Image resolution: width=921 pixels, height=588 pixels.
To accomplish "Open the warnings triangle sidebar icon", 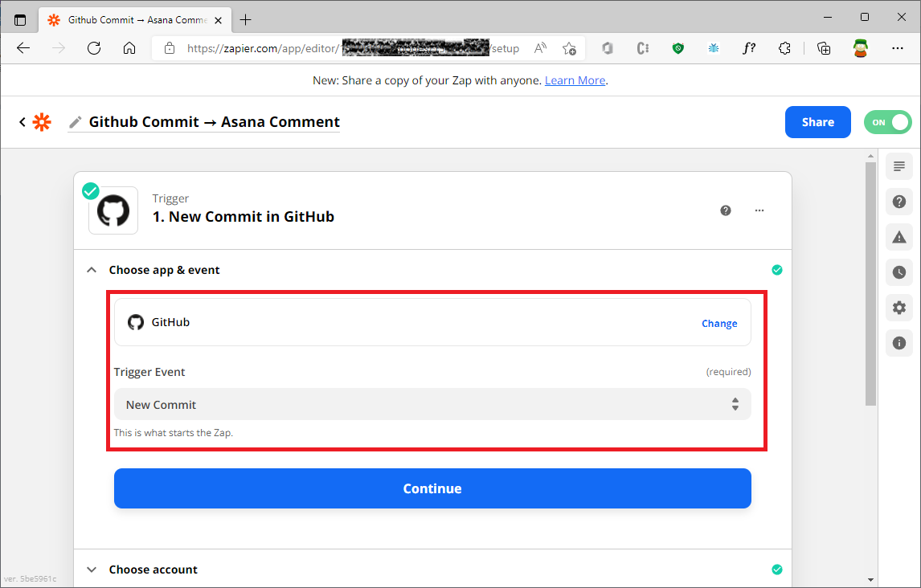I will coord(898,237).
